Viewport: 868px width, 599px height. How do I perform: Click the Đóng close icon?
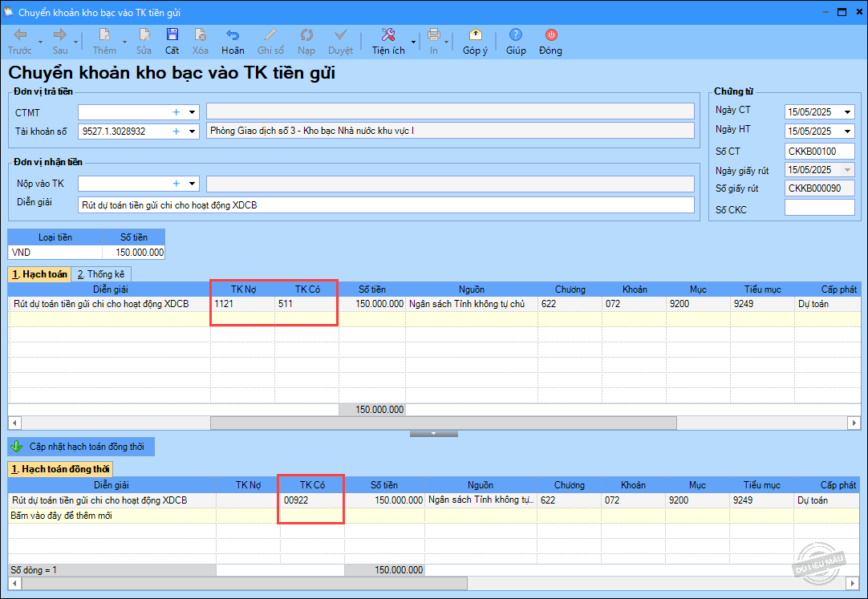click(550, 35)
